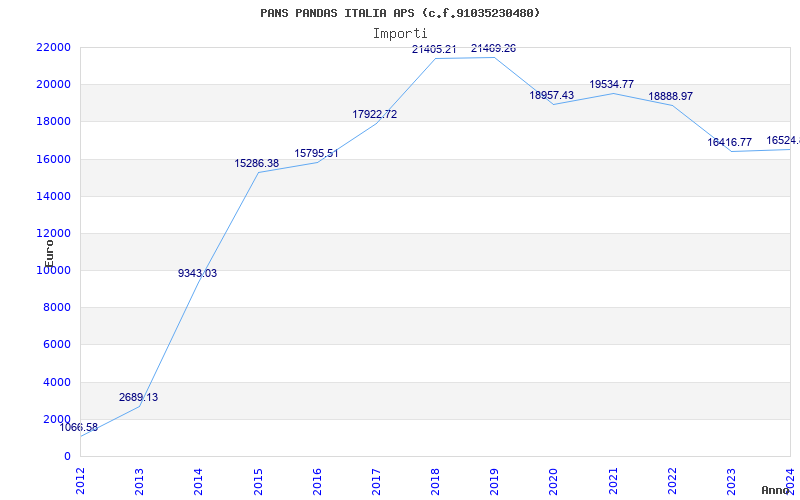Click data label 19534.77

612,85
